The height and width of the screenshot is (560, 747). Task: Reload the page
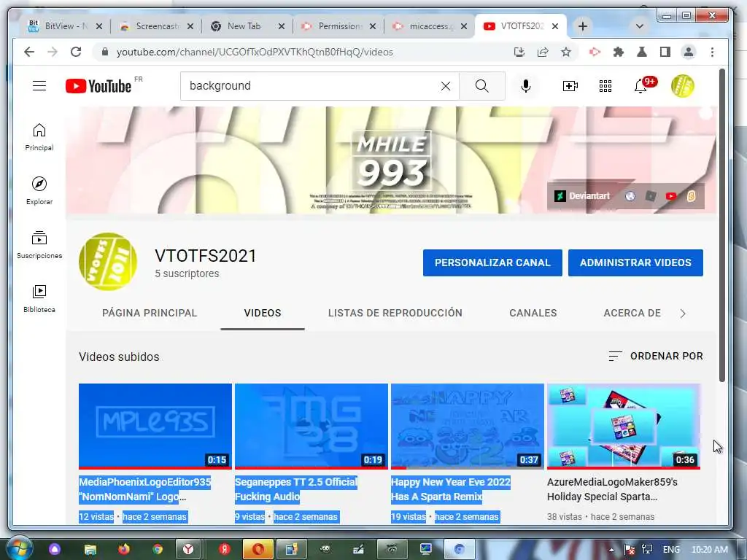click(76, 52)
